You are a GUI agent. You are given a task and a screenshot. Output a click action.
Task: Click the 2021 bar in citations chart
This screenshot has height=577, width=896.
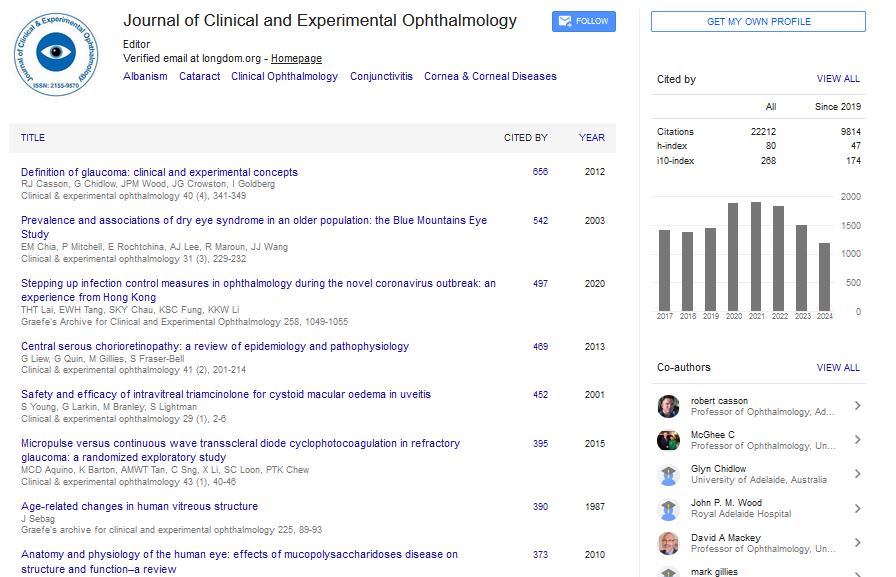point(755,256)
